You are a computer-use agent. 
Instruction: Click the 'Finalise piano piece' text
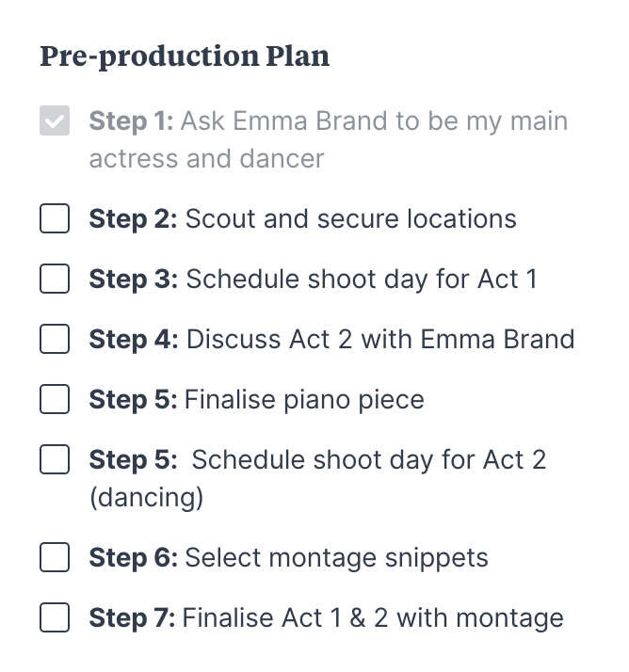coord(304,400)
